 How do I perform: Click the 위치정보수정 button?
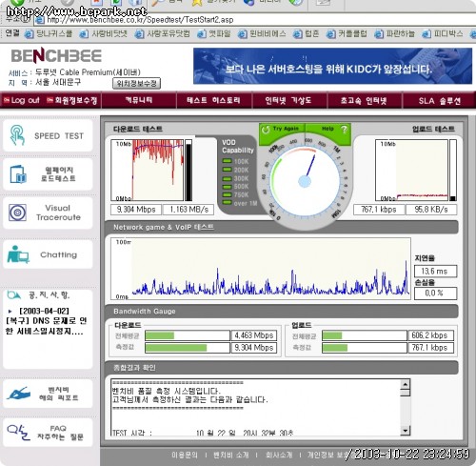pos(137,83)
